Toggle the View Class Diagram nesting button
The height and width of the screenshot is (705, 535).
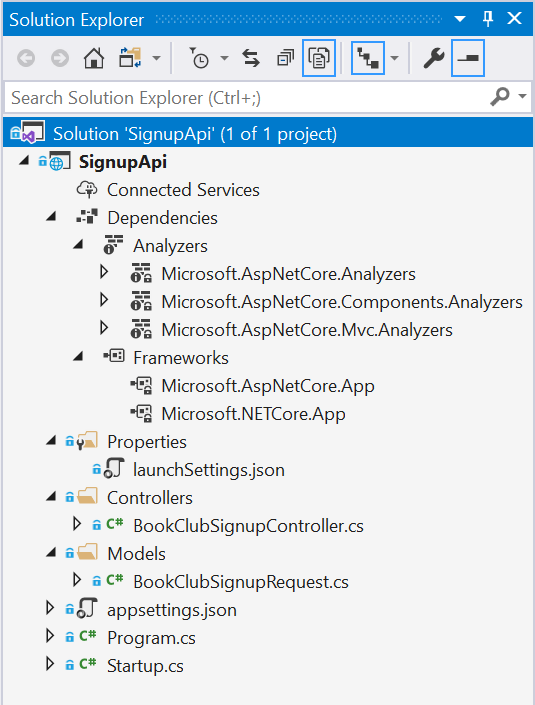click(368, 58)
